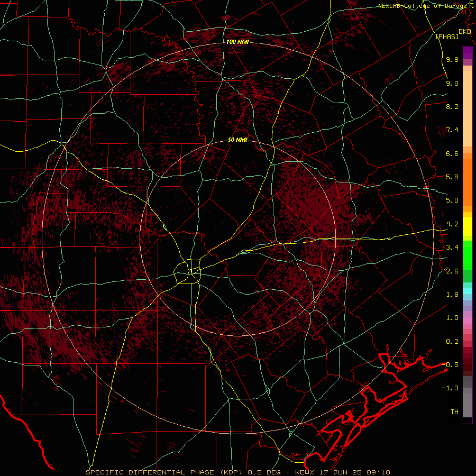Screen dimensions: 476x476
Task: Click the 1.8 scale value
Action: 452,295
